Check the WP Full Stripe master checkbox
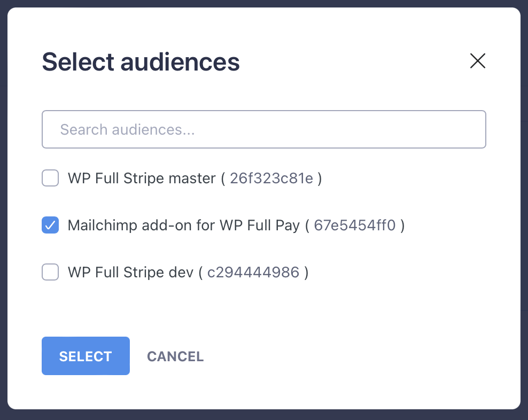Screen dimensions: 528x420 (x=50, y=178)
